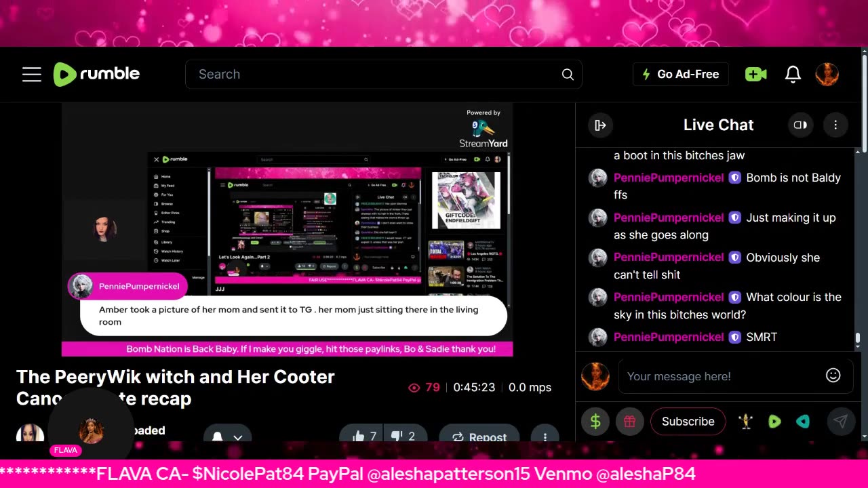Go to the Rumble home logo
This screenshot has width=868, height=488.
coord(96,74)
